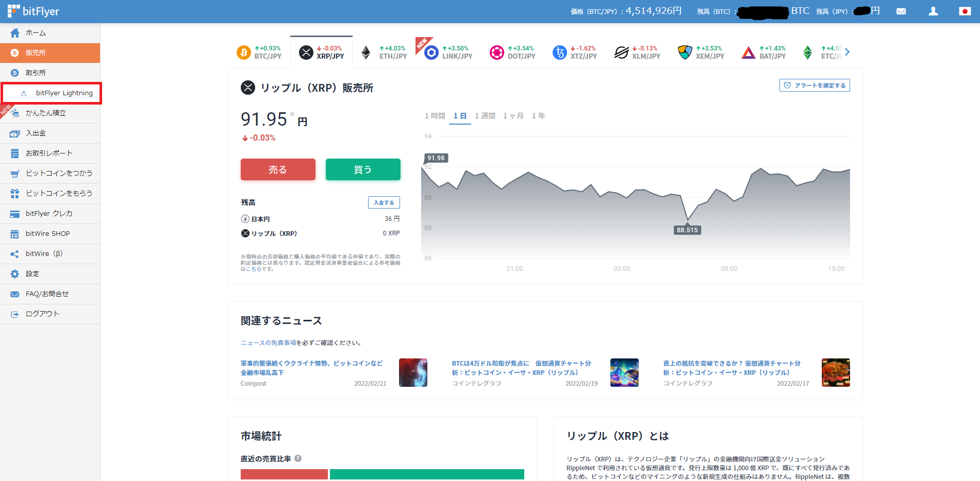Open the 設定 sidebar menu item
The width and height of the screenshot is (980, 481).
pos(50,274)
